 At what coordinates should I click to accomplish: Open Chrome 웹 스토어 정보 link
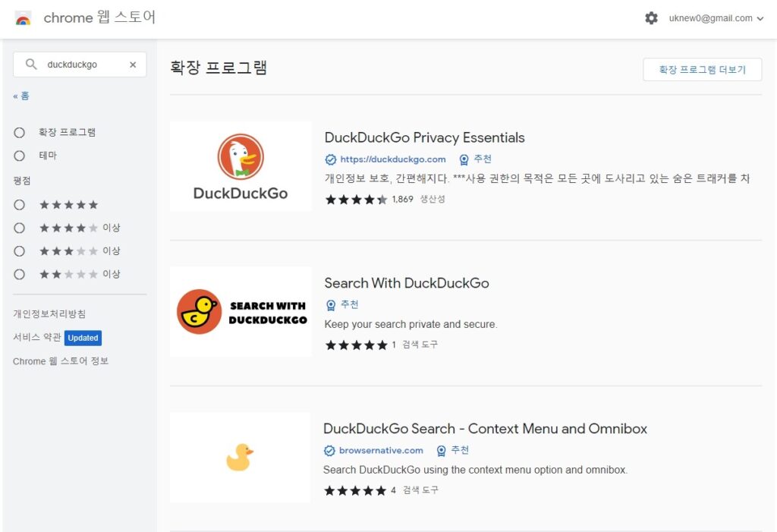[x=61, y=361]
